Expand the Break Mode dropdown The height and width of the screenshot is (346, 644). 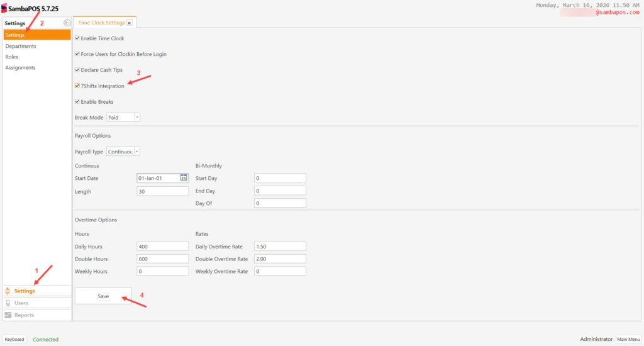point(137,117)
